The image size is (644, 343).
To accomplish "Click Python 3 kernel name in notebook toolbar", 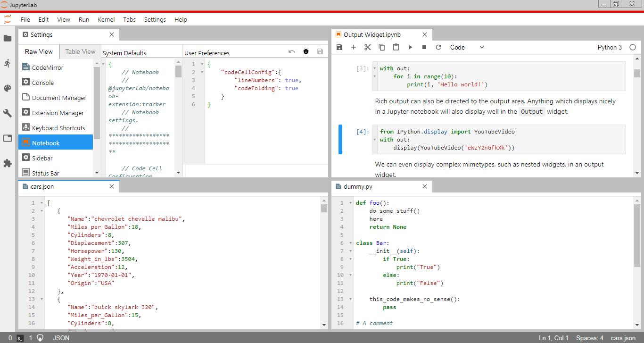I will pos(610,47).
